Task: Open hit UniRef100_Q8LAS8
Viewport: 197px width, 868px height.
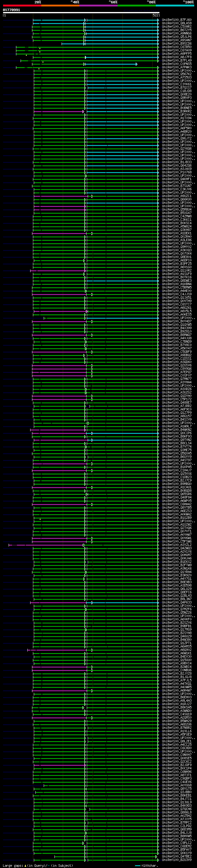Action: [x=177, y=23]
